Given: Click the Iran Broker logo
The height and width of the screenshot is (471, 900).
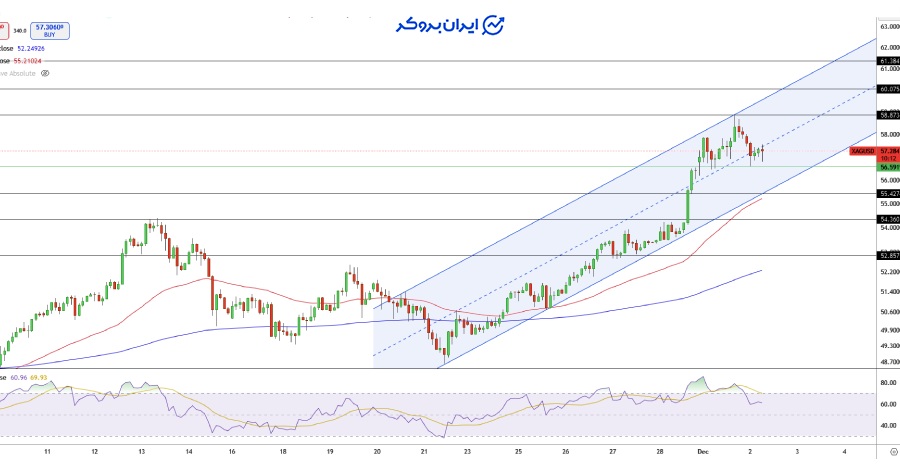Looking at the screenshot, I should [449, 25].
